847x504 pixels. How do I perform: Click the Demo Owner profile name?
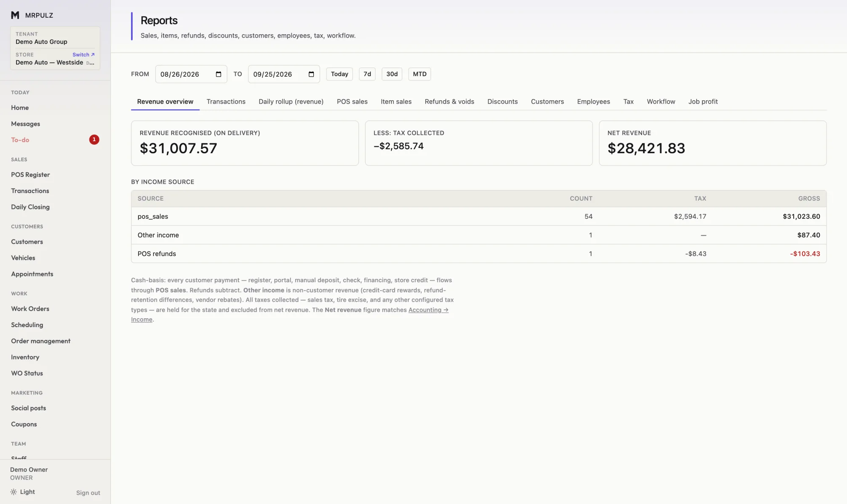(x=29, y=470)
